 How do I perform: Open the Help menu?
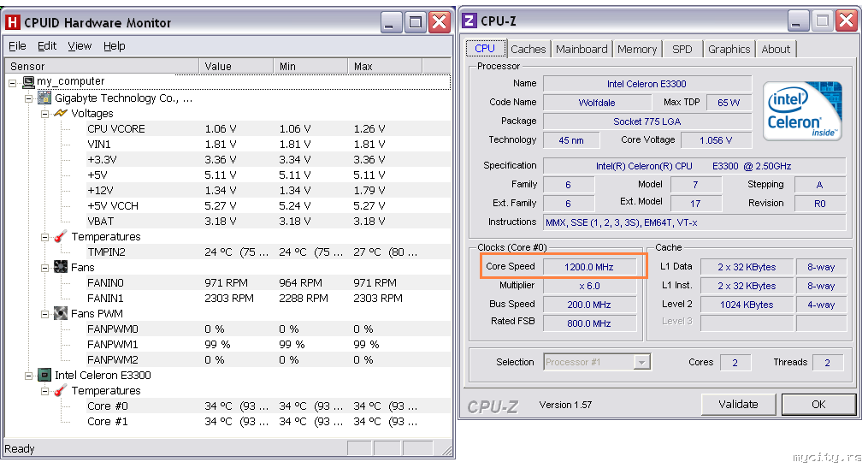tap(114, 46)
